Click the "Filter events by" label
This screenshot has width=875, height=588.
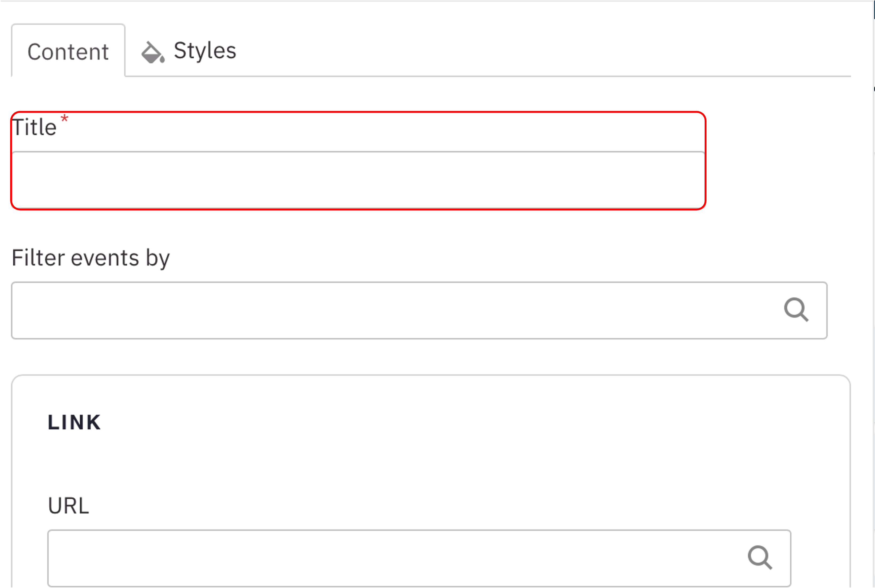tap(91, 258)
